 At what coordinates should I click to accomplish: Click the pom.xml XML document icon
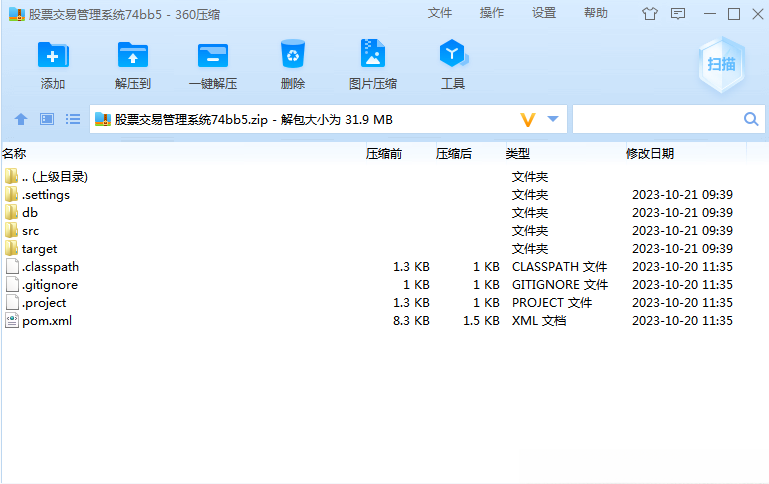[x=12, y=321]
